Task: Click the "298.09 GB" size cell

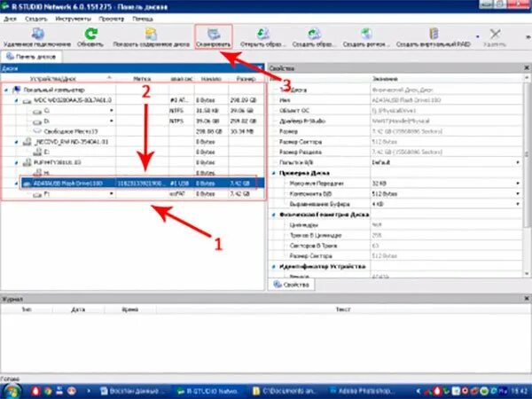Action: click(x=243, y=100)
